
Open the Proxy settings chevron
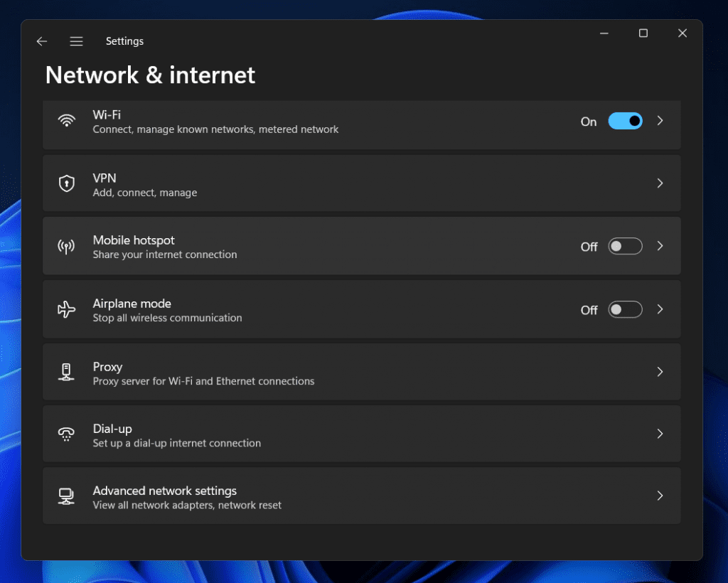660,372
